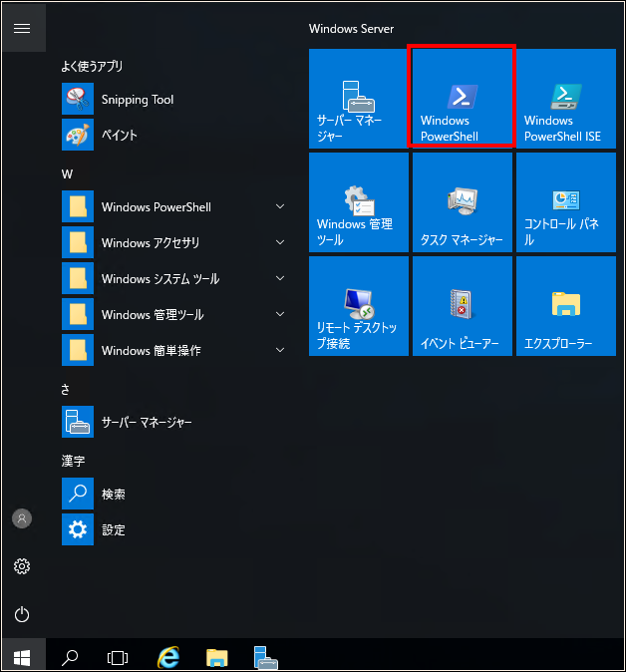Open the Windows 管理ツール tile
This screenshot has width=626, height=672.
[x=358, y=201]
